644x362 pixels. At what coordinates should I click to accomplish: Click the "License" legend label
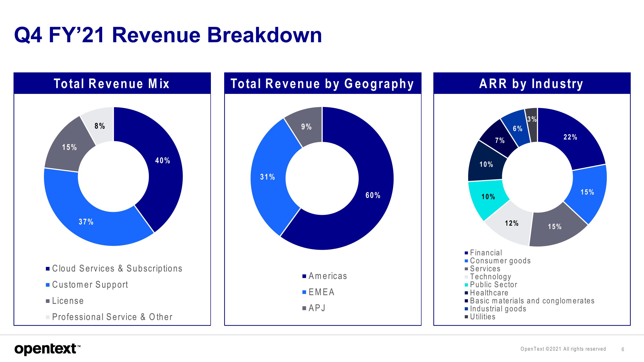(68, 301)
